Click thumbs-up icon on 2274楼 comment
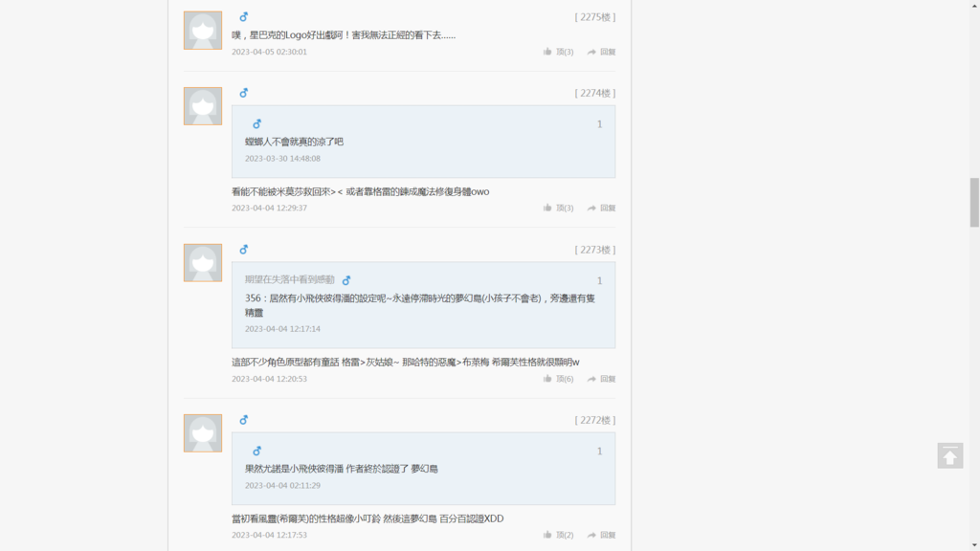This screenshot has width=980, height=551. pos(547,208)
